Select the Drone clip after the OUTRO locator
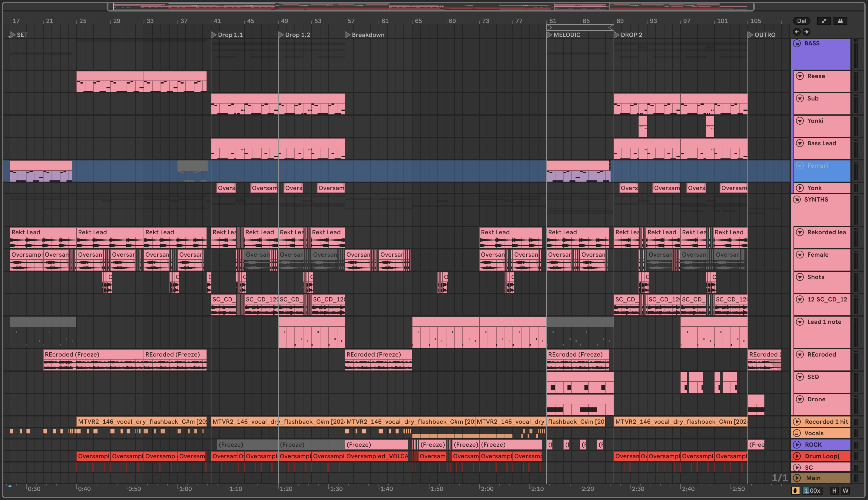The height and width of the screenshot is (500, 868). tap(756, 405)
